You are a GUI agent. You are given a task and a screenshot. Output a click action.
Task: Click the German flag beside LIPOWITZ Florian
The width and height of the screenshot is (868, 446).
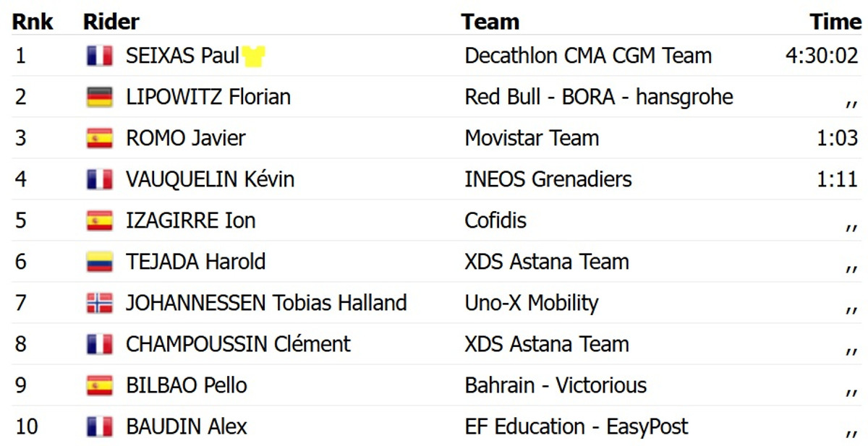99,98
